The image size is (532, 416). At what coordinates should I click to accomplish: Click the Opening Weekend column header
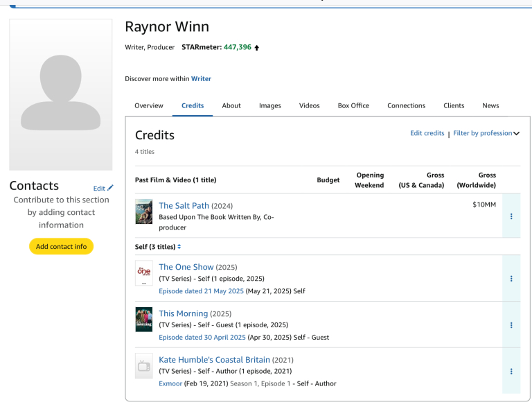click(x=369, y=180)
